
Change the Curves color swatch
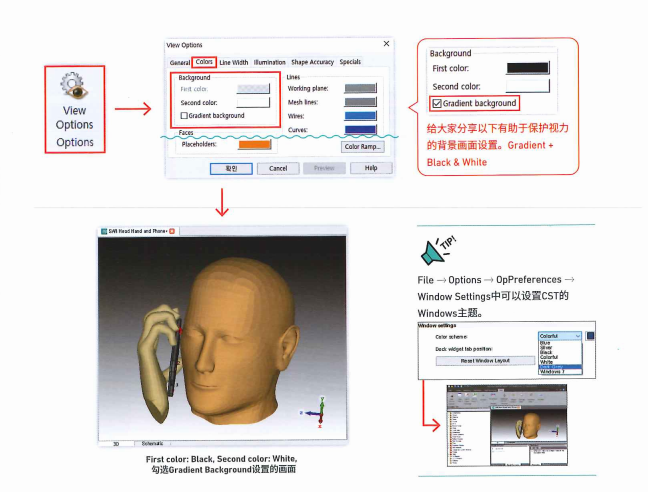point(360,130)
